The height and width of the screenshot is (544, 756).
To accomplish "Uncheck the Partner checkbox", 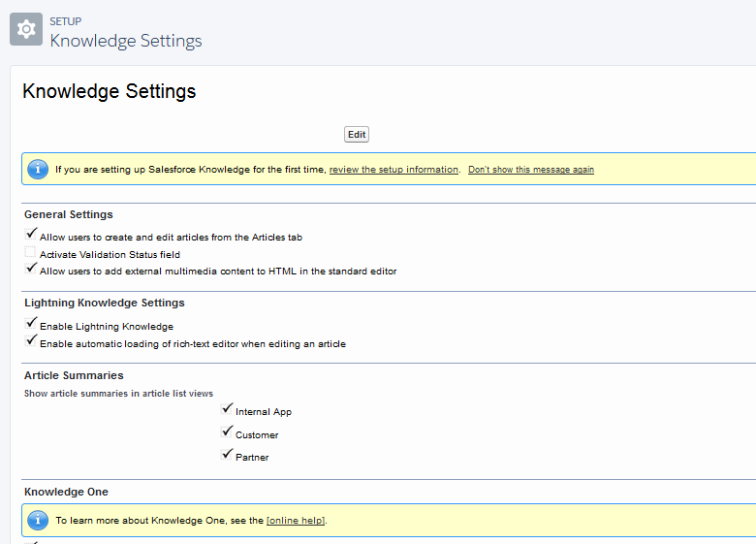I will 228,456.
